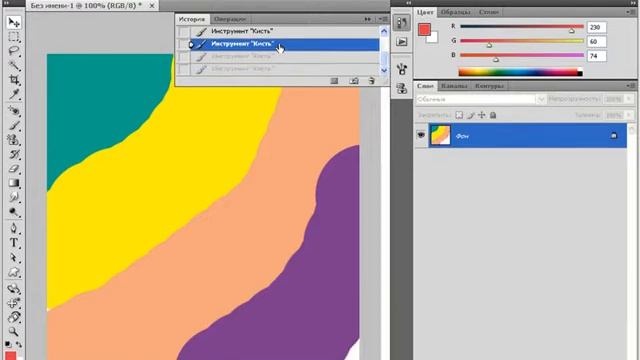
Task: Collapse the History panel with double arrows
Action: pos(368,19)
